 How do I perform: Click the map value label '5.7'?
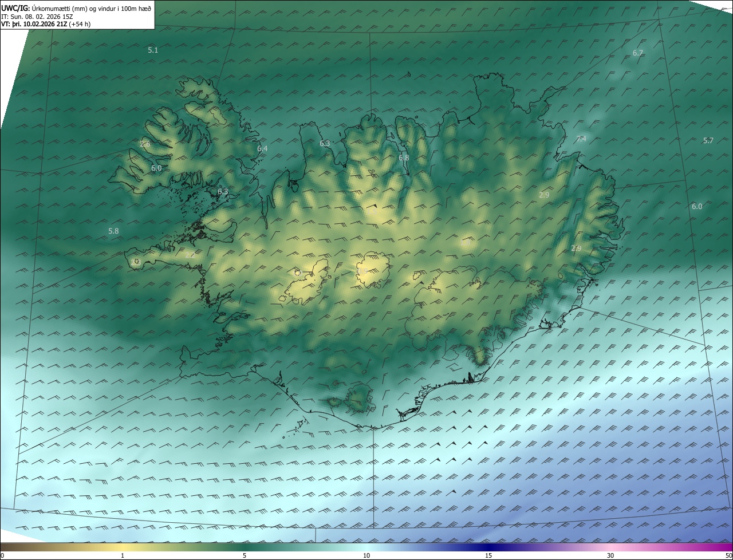pyautogui.click(x=708, y=141)
